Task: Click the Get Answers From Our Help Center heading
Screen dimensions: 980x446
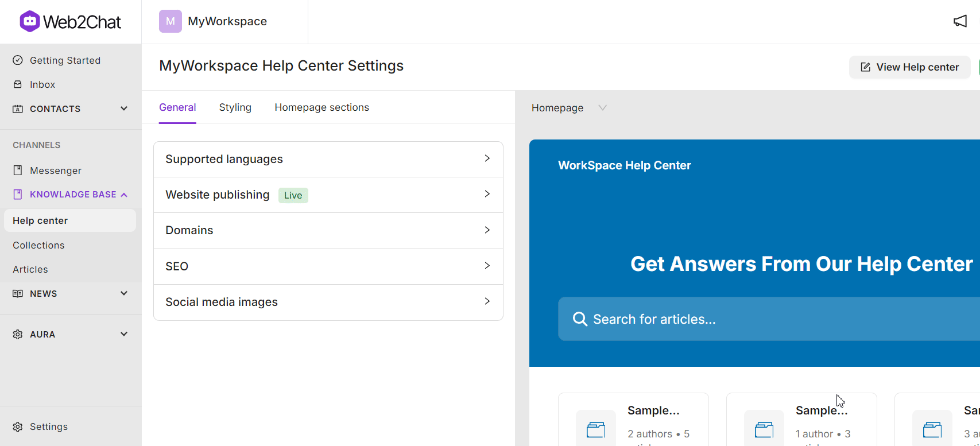Action: [x=801, y=264]
